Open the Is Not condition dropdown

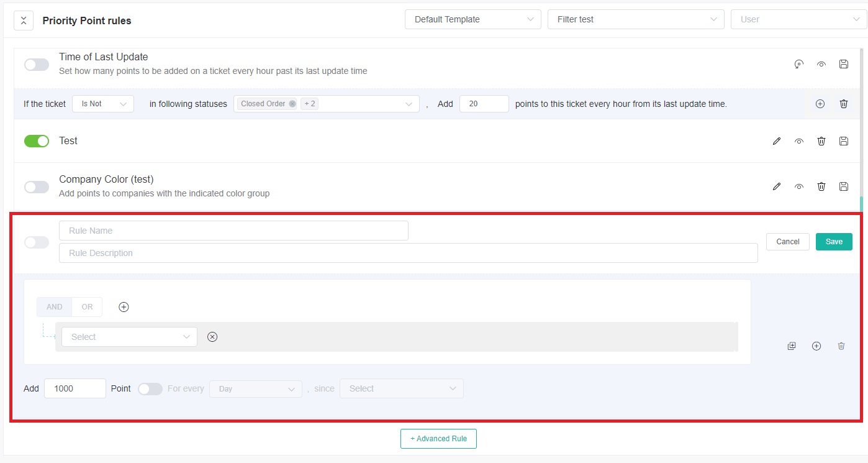pyautogui.click(x=103, y=104)
